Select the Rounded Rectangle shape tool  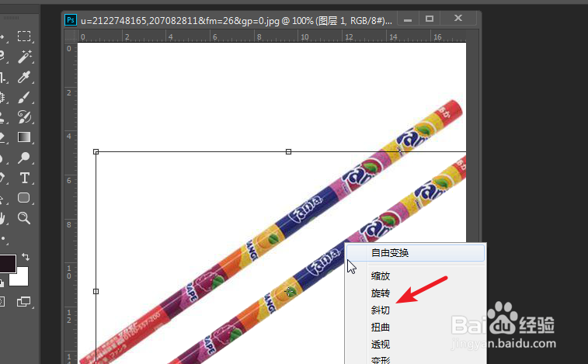24,198
